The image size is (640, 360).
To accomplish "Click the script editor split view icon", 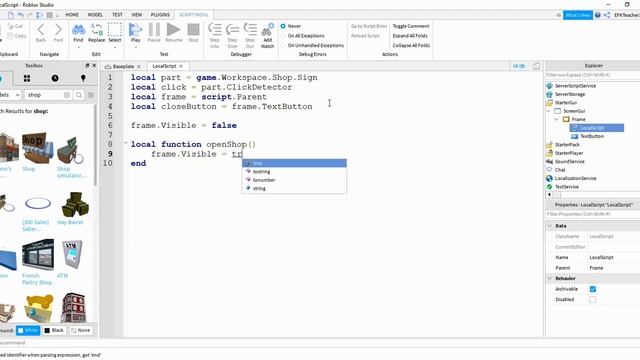I will tap(536, 66).
